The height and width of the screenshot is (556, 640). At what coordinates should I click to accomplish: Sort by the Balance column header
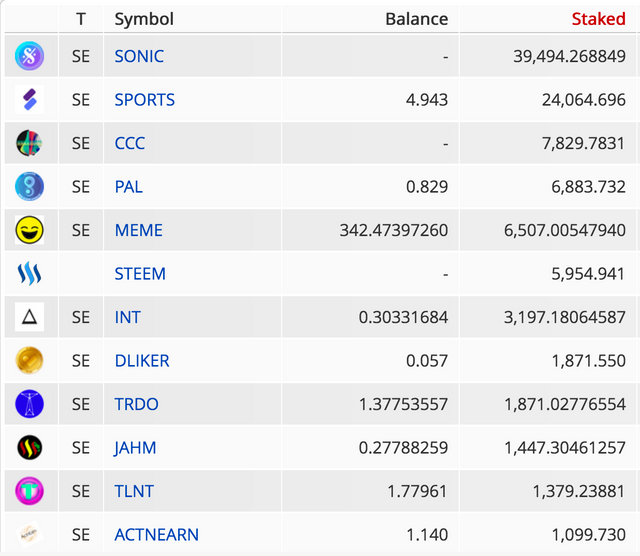[x=417, y=19]
